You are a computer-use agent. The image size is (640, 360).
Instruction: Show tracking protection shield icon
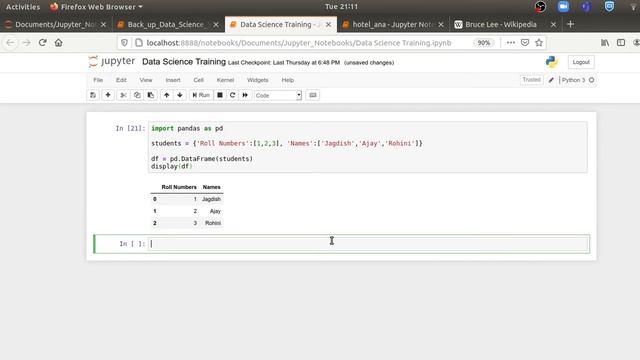pyautogui.click(x=124, y=42)
